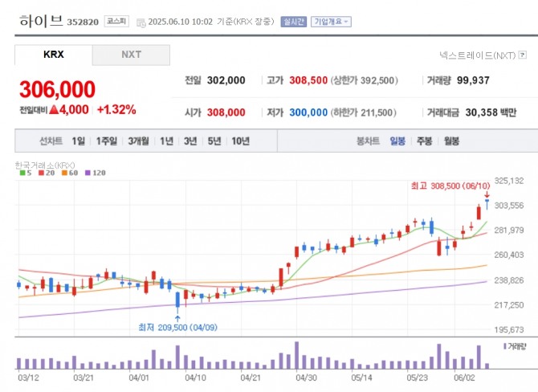Image resolution: width=538 pixels, height=392 pixels.
Task: Switch to the NXT tab
Action: pos(131,55)
